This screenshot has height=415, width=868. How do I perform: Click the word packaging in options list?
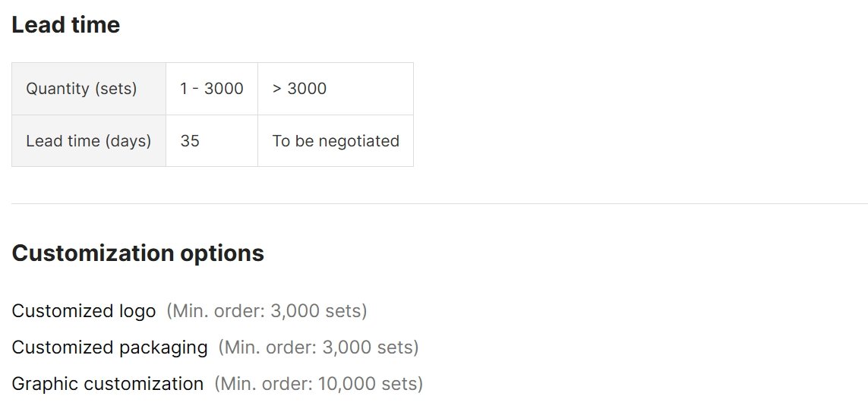[163, 348]
